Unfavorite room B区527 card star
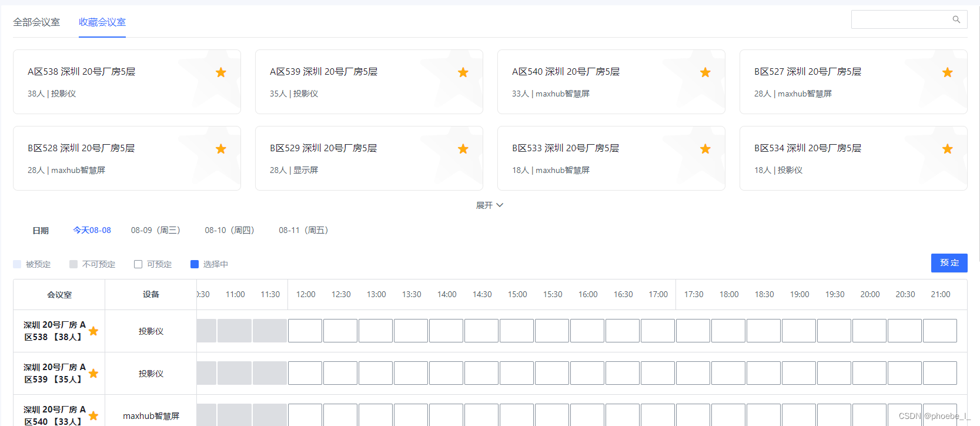This screenshot has height=426, width=980. coord(948,72)
